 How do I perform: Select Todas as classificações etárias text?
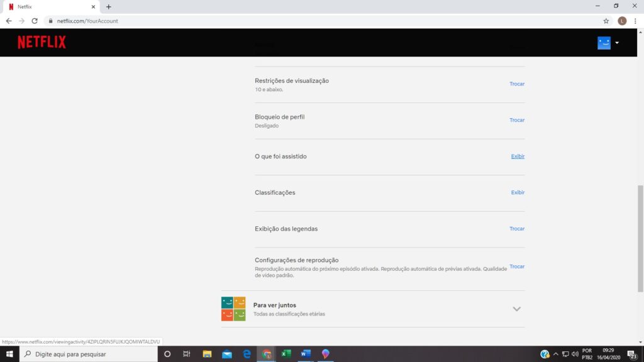point(289,314)
